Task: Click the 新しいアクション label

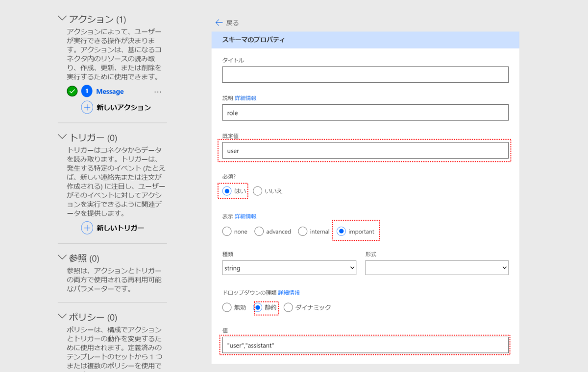Action: tap(123, 108)
